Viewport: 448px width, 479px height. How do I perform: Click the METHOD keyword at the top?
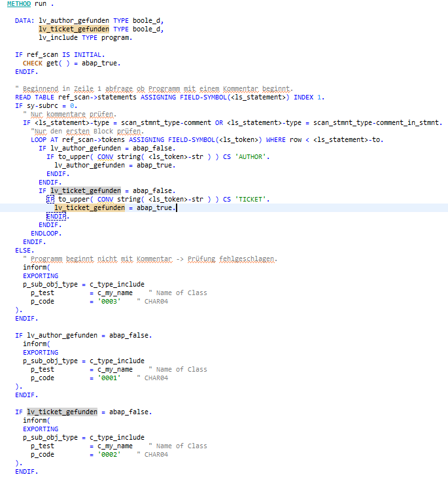point(19,4)
